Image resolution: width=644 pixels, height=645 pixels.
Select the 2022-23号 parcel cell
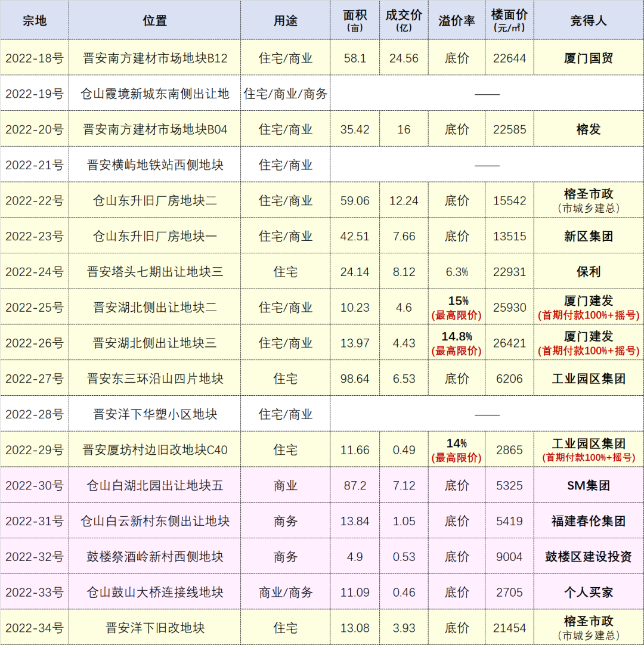[35, 235]
